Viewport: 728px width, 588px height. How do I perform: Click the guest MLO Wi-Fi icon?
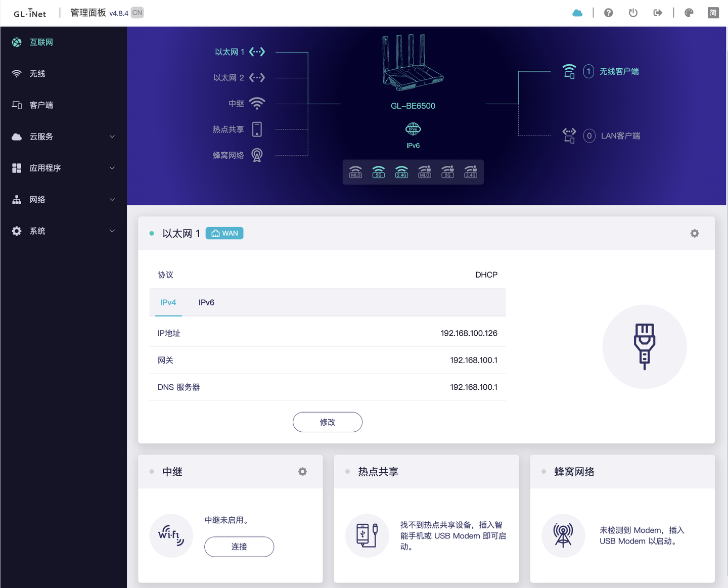click(x=425, y=172)
